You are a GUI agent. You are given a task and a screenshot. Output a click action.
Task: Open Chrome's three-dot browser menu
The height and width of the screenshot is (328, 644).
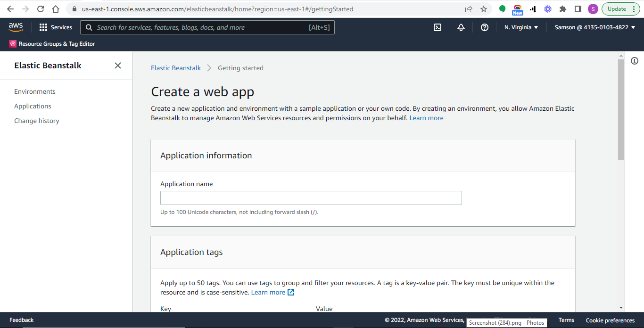[x=634, y=8]
